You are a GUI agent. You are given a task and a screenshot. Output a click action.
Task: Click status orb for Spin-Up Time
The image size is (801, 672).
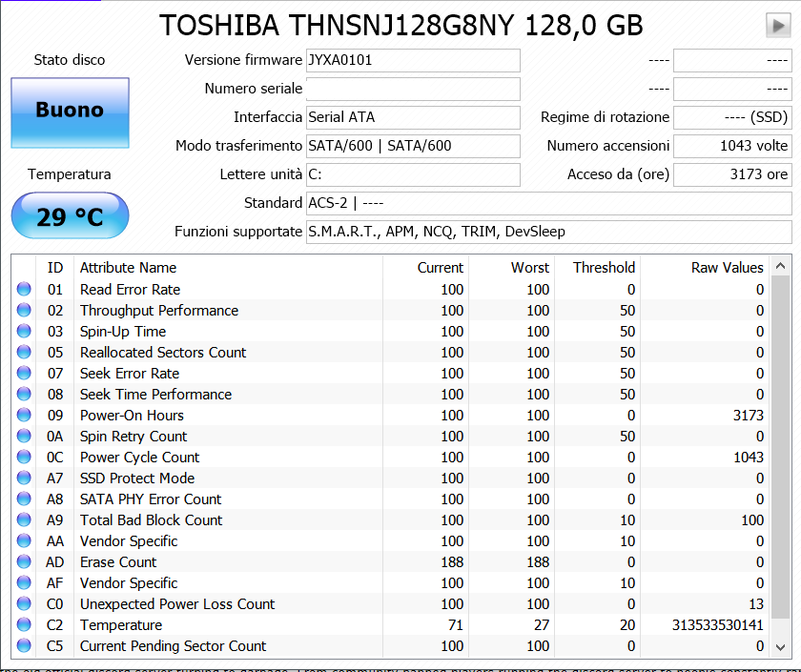pos(24,331)
